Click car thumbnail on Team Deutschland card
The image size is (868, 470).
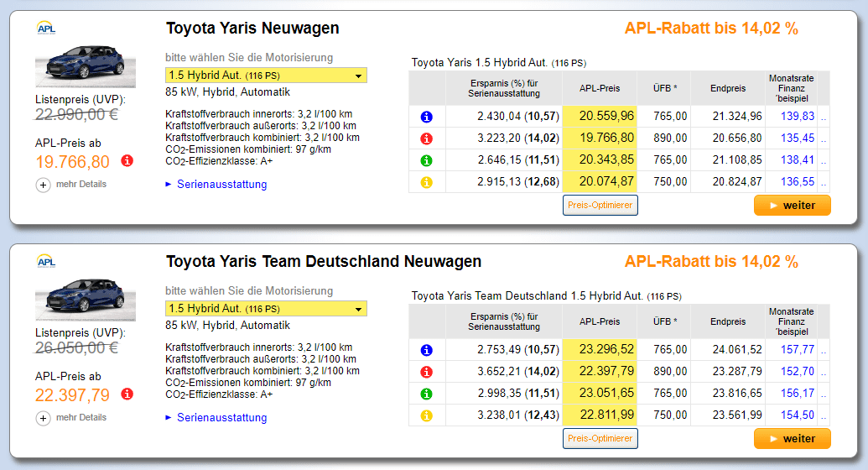pyautogui.click(x=86, y=300)
